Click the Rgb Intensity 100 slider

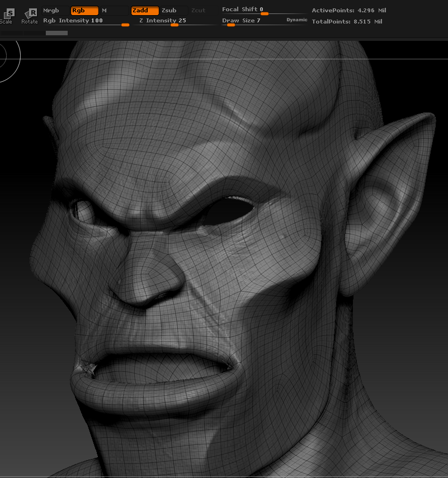point(86,21)
